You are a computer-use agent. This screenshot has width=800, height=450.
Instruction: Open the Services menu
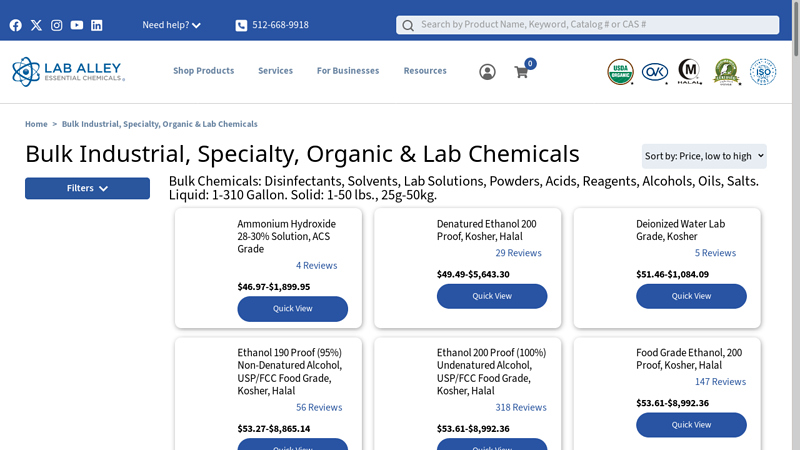click(x=276, y=71)
